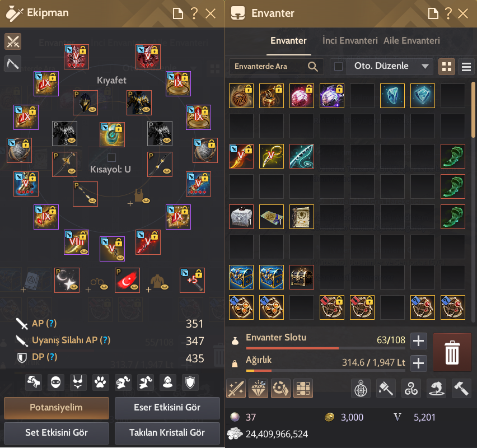Open the Ekipman help question mark
The image size is (477, 448).
(194, 13)
